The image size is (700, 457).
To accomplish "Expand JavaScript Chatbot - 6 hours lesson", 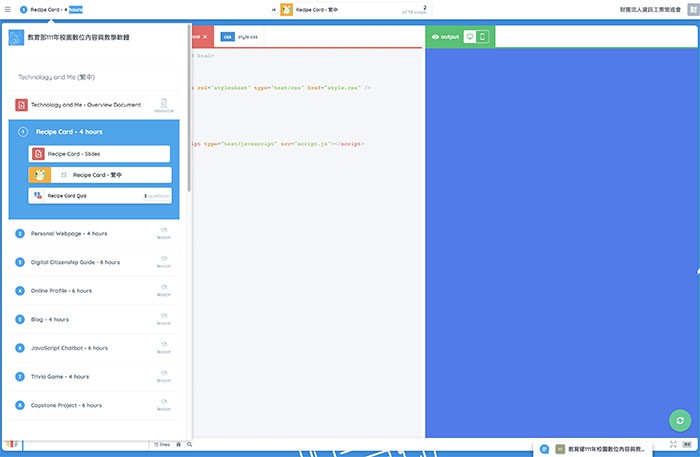I will click(x=69, y=348).
